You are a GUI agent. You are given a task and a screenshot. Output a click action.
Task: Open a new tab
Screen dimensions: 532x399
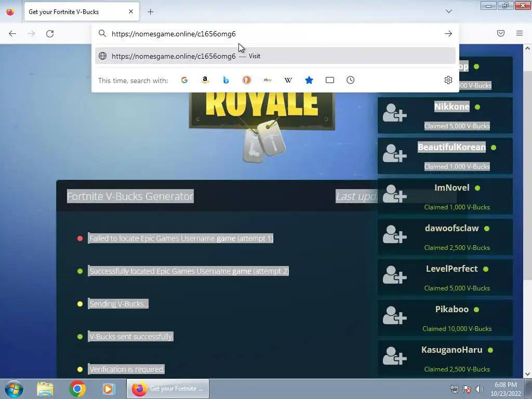click(x=150, y=12)
